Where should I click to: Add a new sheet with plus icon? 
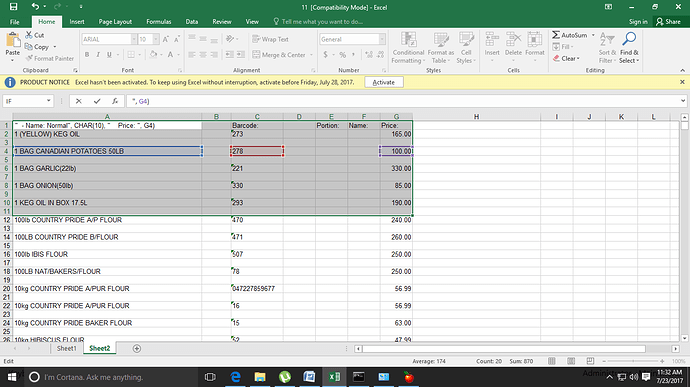(137, 348)
